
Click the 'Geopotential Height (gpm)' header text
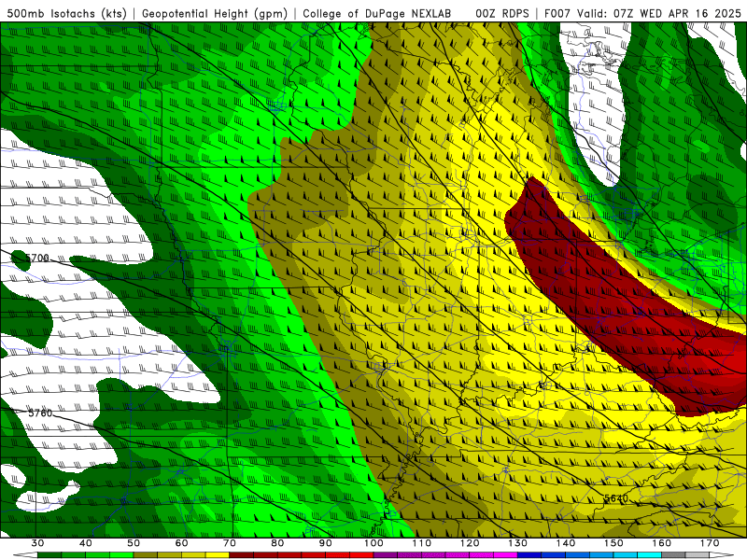coord(215,13)
